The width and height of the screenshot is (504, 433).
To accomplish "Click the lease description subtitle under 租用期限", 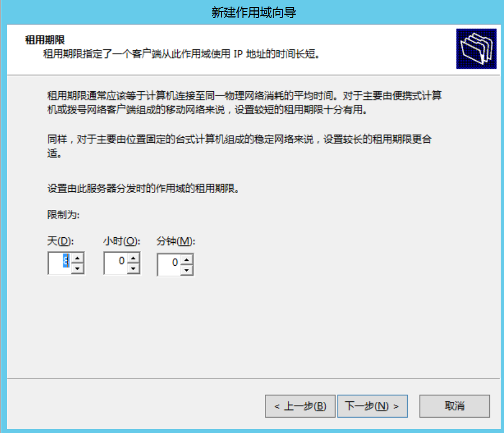I will [182, 54].
